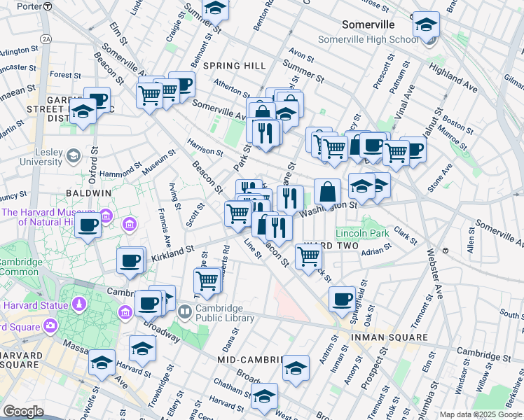Click the Lincoln Park label
The width and height of the screenshot is (524, 420).
[x=362, y=233]
